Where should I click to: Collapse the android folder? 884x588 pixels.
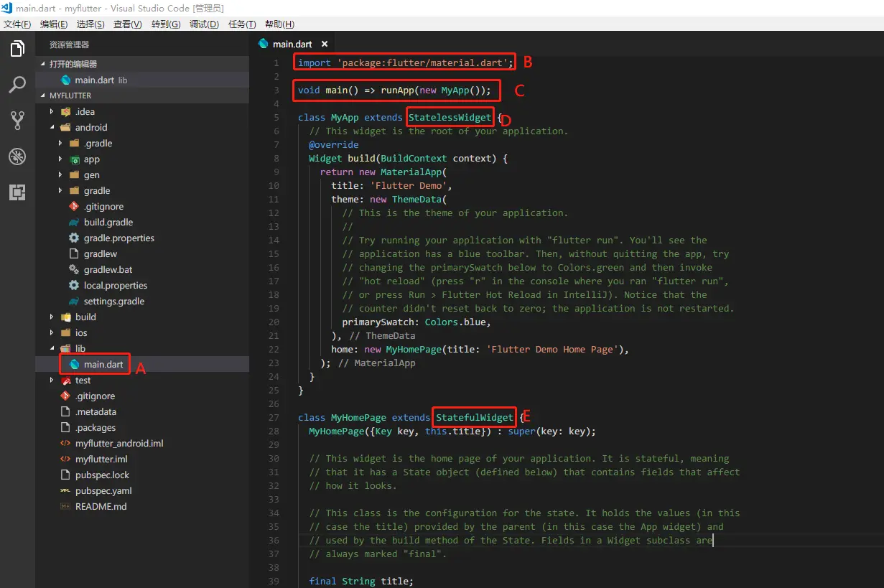(52, 127)
